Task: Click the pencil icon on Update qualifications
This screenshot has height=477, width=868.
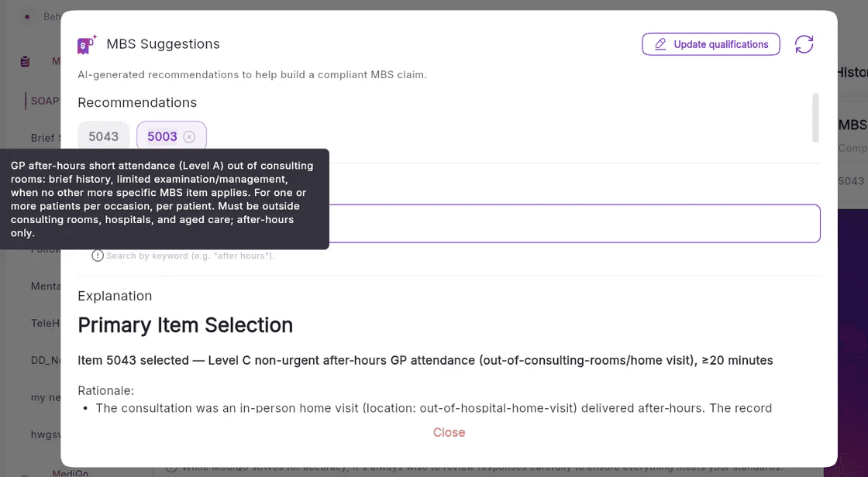Action: coord(660,44)
